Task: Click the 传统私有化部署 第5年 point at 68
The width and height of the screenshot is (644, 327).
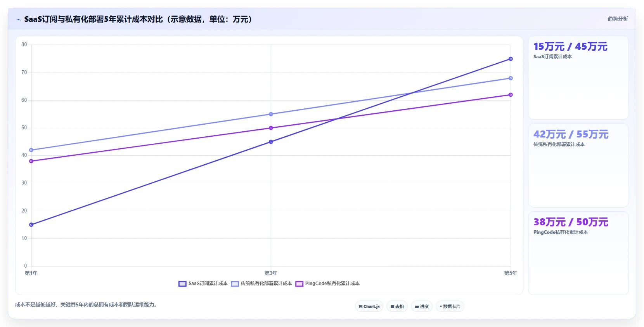Action: 511,78
